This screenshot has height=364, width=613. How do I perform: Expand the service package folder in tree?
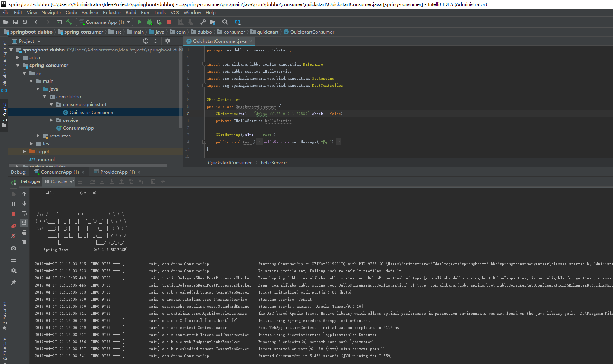click(51, 120)
